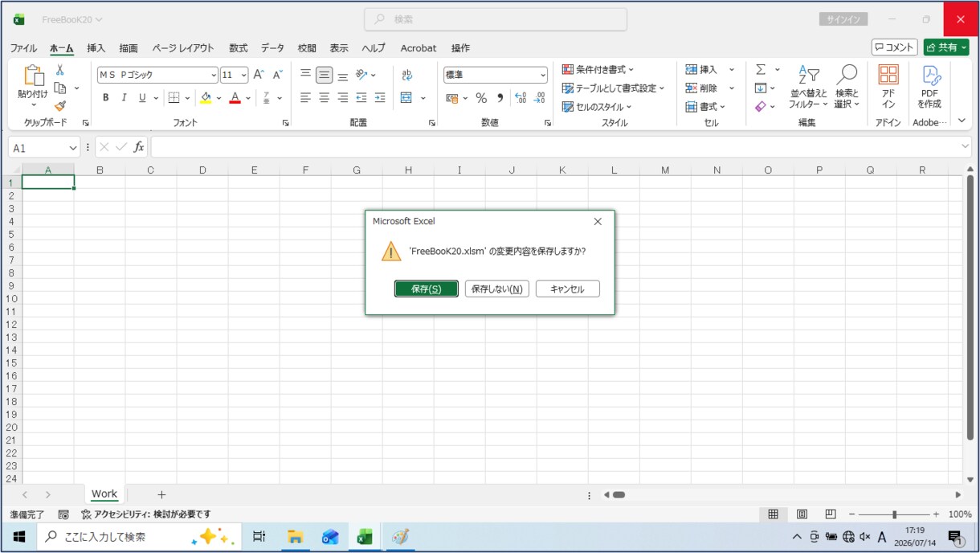Align cell text left
This screenshot has width=980, height=553.
(x=306, y=98)
